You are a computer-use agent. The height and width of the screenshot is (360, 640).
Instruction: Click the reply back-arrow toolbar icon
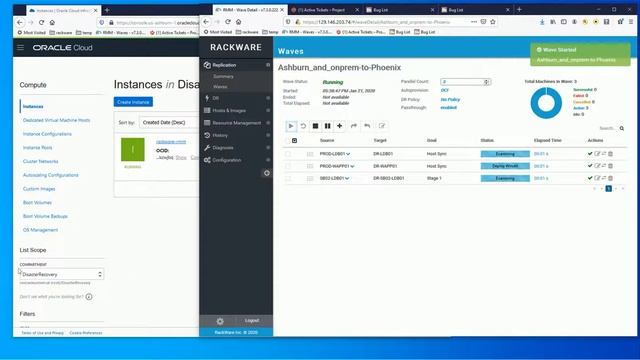click(367, 126)
